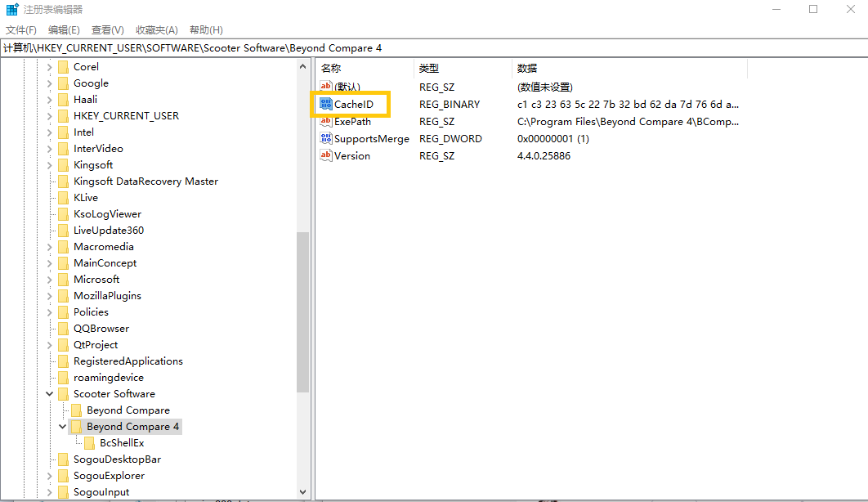Click the tree pane vertical scrollbar thumb
This screenshot has height=502, width=868.
coord(302,312)
